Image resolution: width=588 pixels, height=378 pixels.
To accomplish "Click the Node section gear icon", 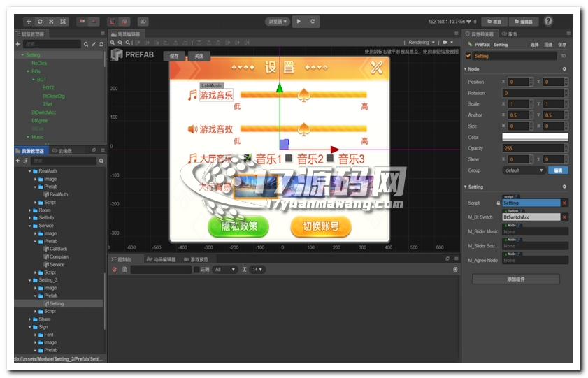I will point(564,69).
